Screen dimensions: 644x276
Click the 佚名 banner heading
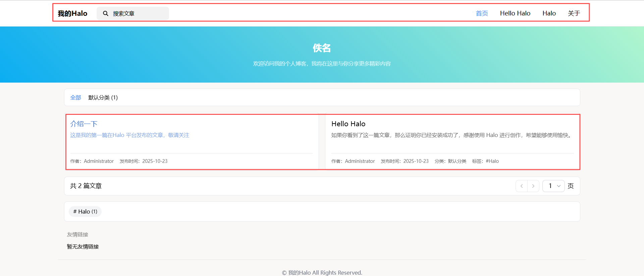pyautogui.click(x=322, y=48)
